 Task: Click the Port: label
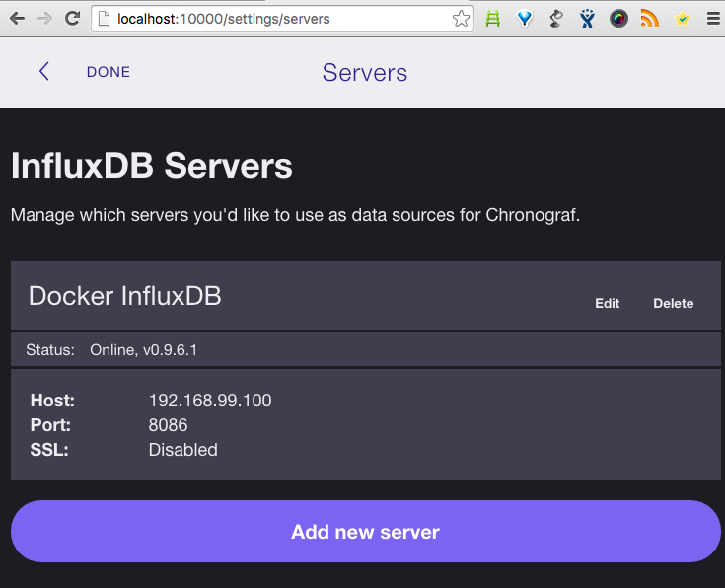click(50, 425)
